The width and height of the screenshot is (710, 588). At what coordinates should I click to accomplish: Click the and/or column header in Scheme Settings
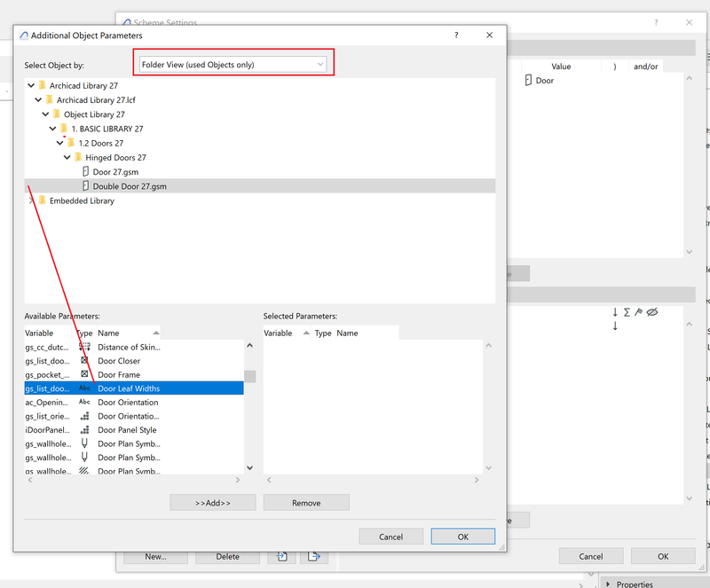[646, 67]
